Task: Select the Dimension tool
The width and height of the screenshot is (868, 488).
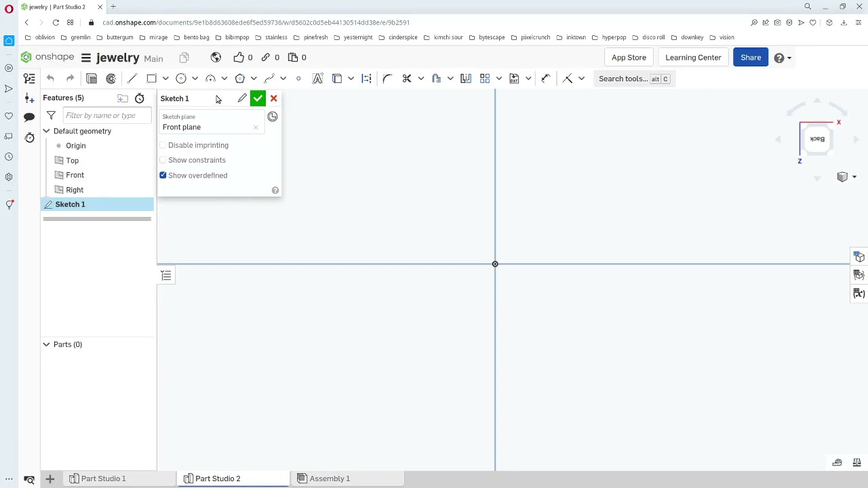Action: 547,79
